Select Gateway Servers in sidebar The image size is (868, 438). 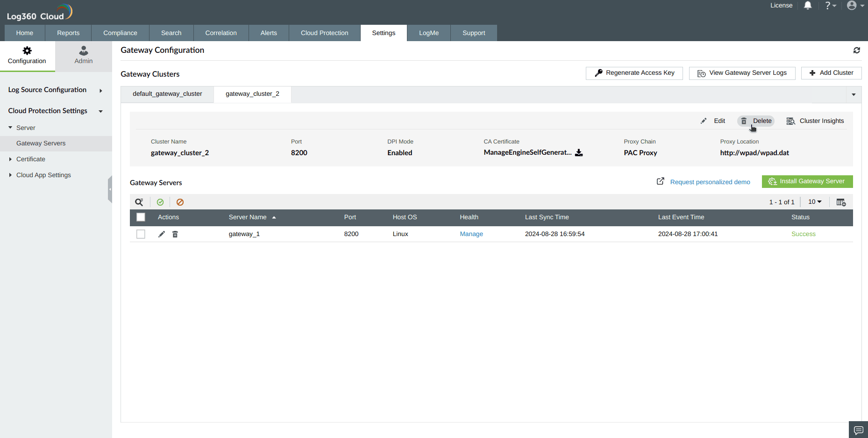coord(56,144)
